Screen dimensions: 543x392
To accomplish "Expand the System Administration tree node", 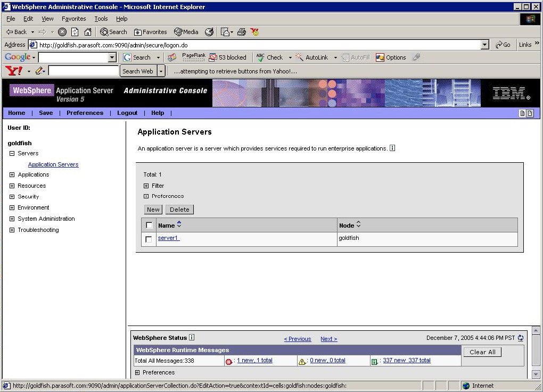I will [12, 219].
